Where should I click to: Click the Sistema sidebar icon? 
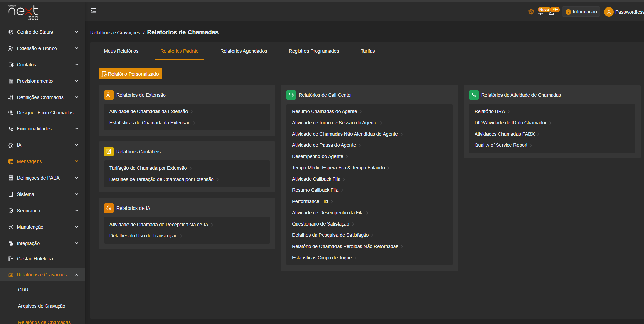[x=11, y=194]
